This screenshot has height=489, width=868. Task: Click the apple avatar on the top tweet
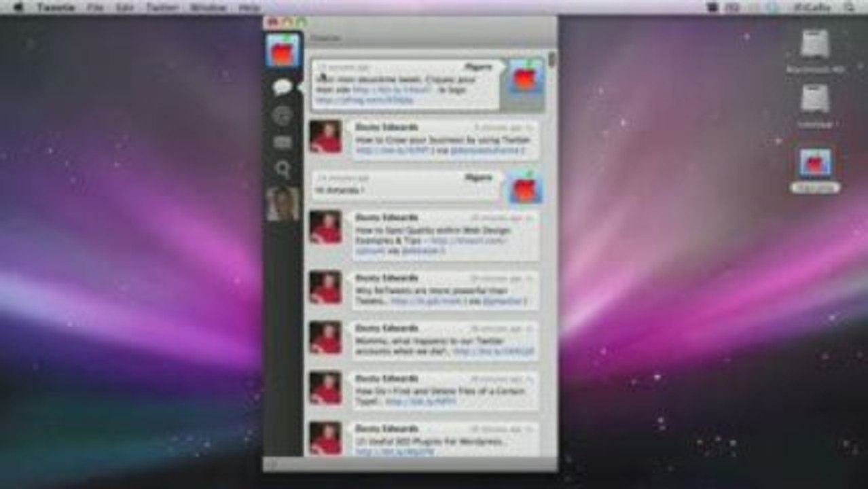pyautogui.click(x=526, y=75)
